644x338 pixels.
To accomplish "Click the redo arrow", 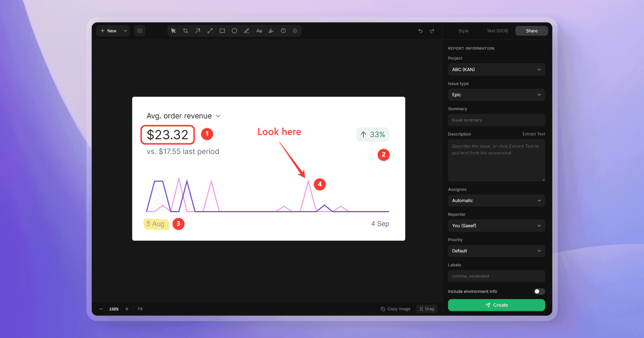I will [x=432, y=31].
